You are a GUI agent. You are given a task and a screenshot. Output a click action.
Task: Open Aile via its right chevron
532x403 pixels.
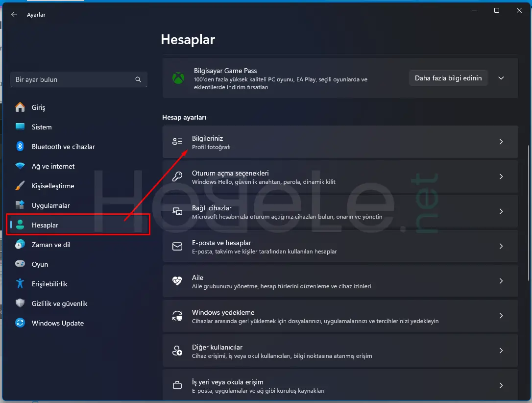501,281
